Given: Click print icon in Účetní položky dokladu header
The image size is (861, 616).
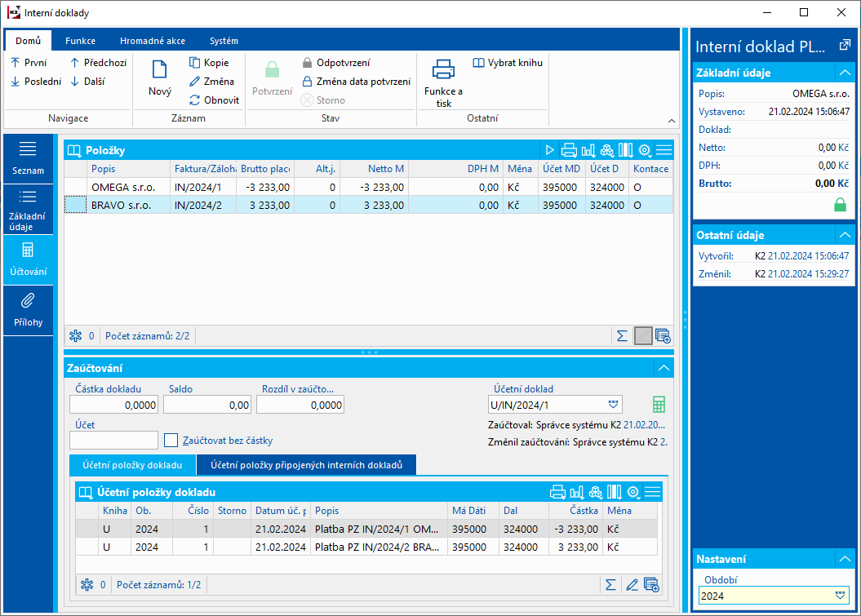Looking at the screenshot, I should pyautogui.click(x=558, y=492).
